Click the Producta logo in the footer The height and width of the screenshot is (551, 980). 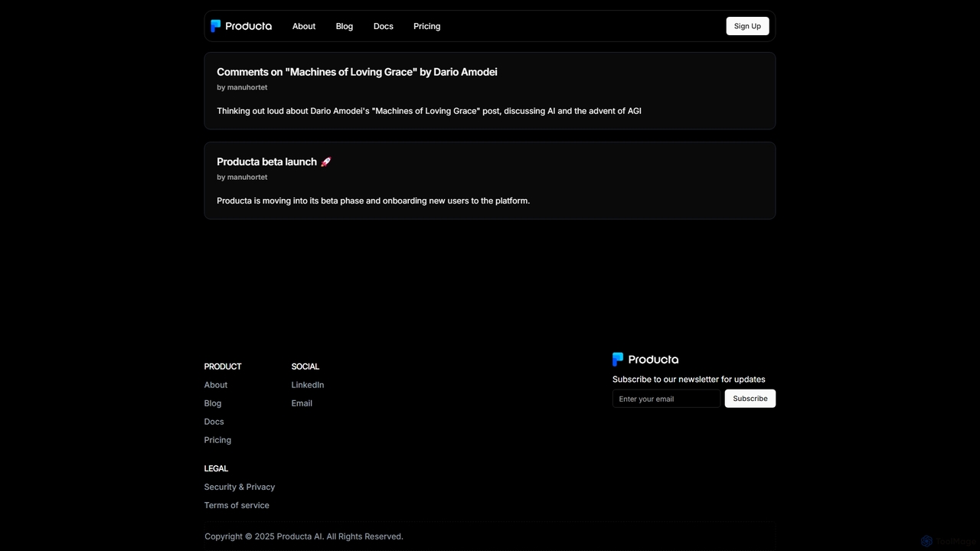[645, 359]
